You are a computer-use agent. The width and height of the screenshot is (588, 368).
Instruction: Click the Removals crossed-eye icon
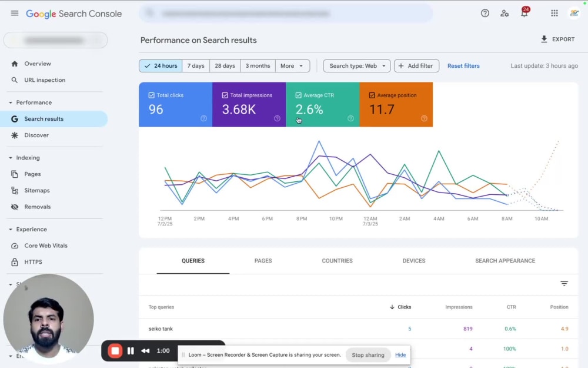[15, 207]
